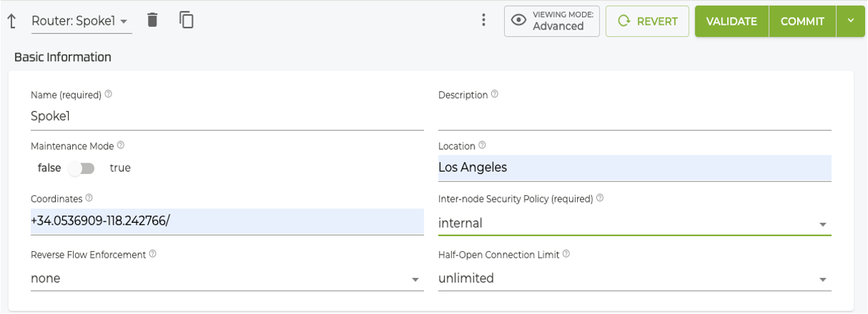Validate the configuration with the VALIDATE button

731,21
